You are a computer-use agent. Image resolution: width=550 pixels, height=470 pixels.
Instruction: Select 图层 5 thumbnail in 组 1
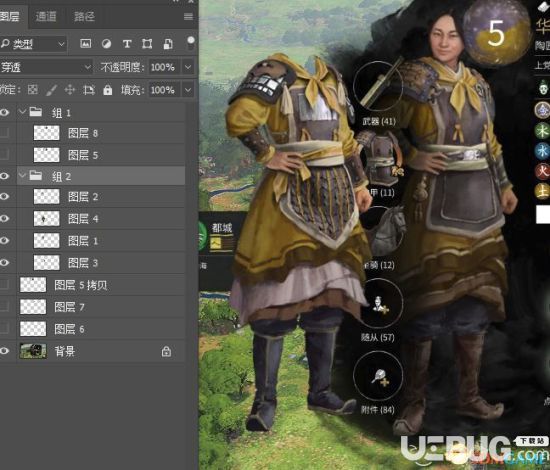46,155
